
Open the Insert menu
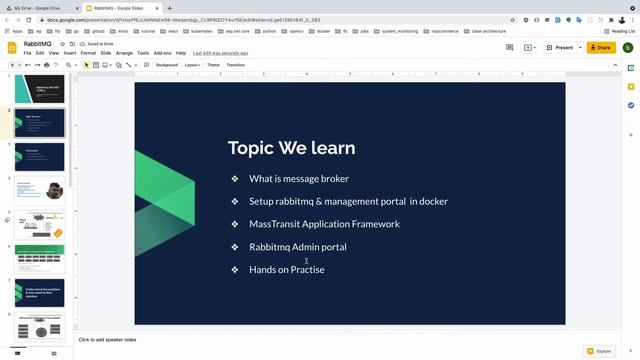coord(70,53)
